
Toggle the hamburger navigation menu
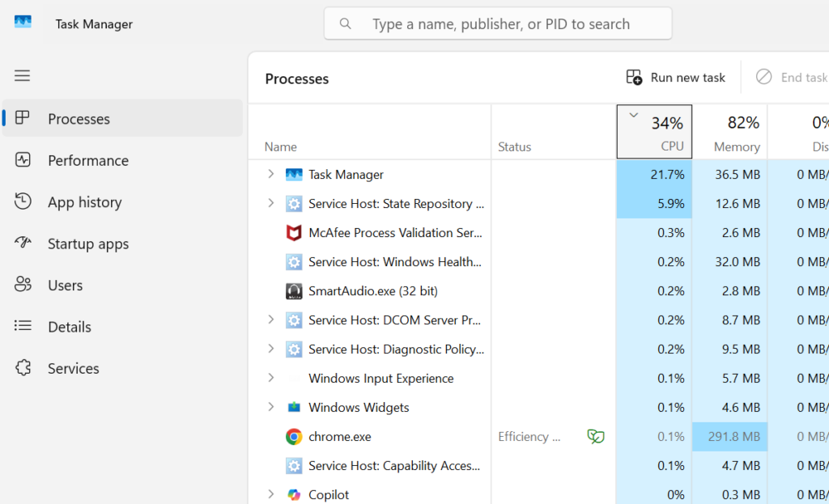pos(22,75)
